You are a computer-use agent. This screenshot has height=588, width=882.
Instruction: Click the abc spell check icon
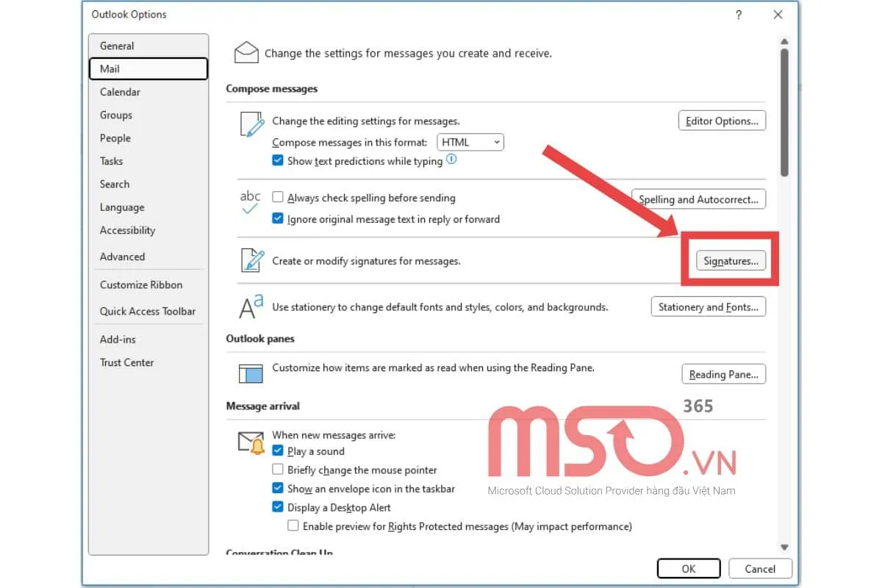pyautogui.click(x=251, y=202)
